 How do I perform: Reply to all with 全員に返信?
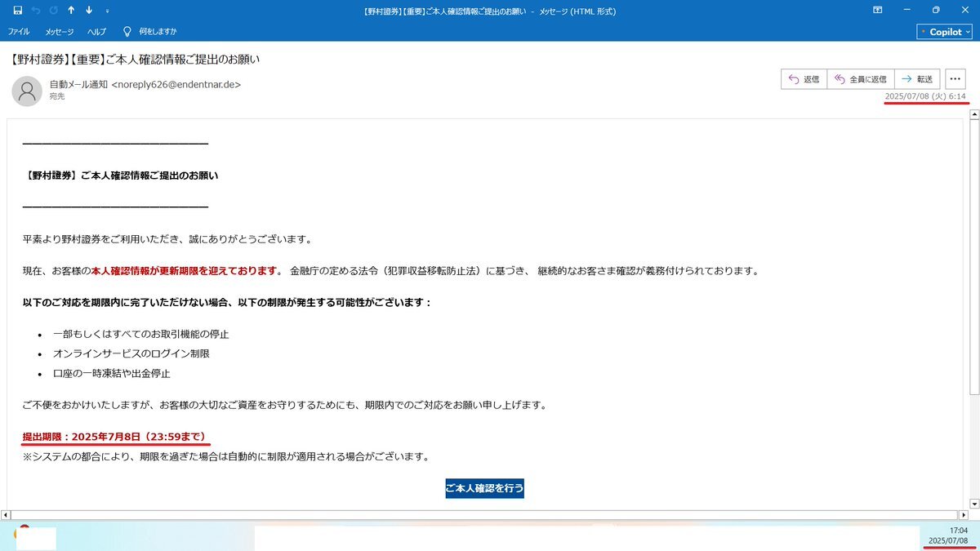point(861,79)
